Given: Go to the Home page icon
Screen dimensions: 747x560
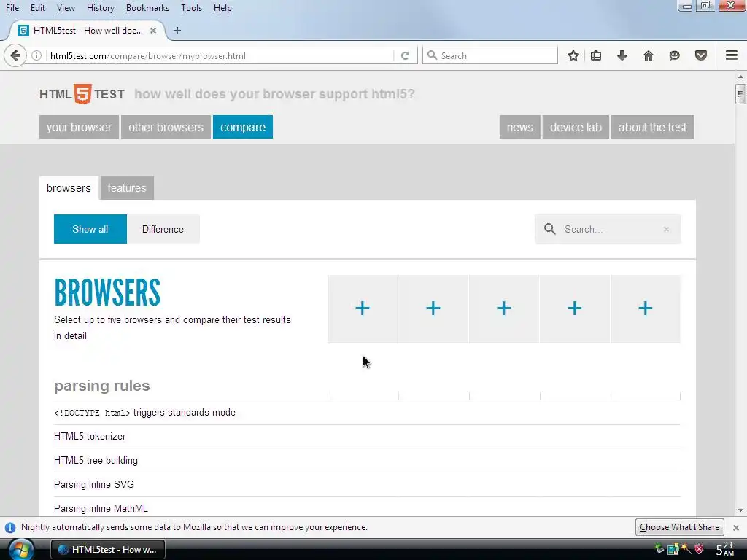Looking at the screenshot, I should [648, 55].
